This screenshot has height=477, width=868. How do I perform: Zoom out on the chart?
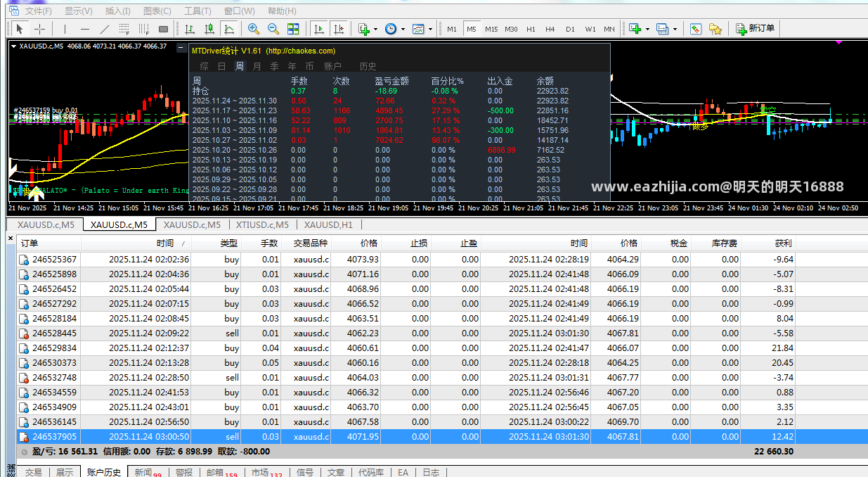pyautogui.click(x=273, y=29)
